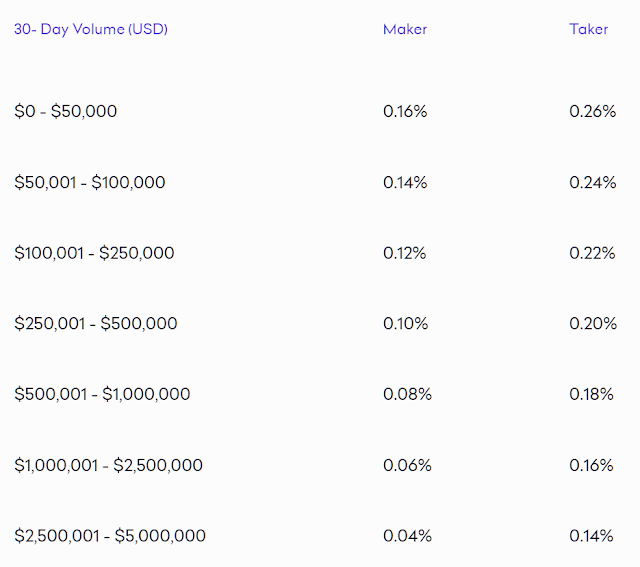Click the 0.14% maker fee for $50,001 tier
The width and height of the screenshot is (640, 567).
coord(405,182)
